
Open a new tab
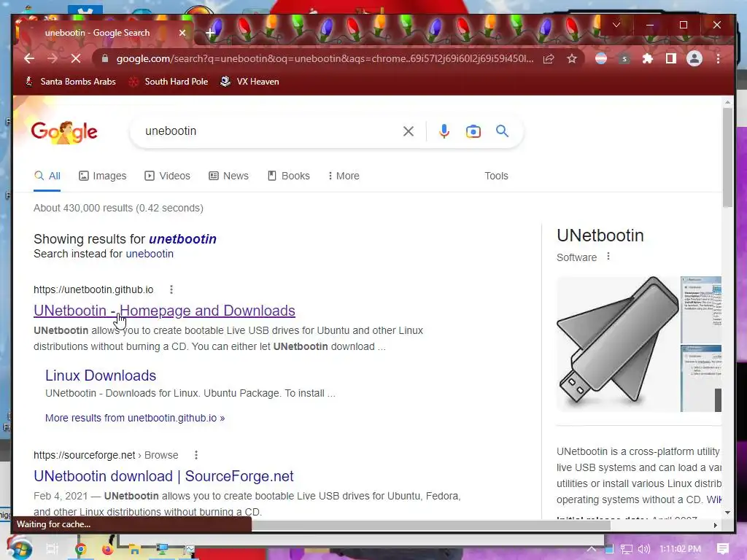[210, 33]
